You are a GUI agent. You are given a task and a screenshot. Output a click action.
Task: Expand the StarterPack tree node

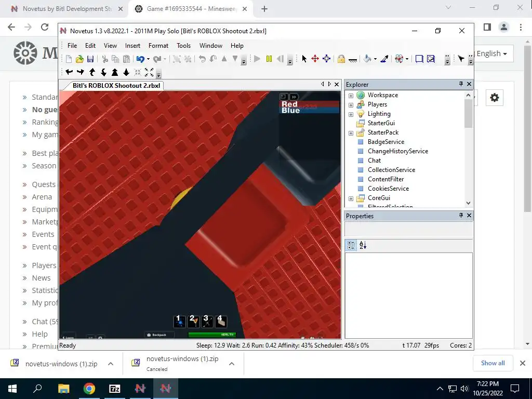[x=351, y=133]
